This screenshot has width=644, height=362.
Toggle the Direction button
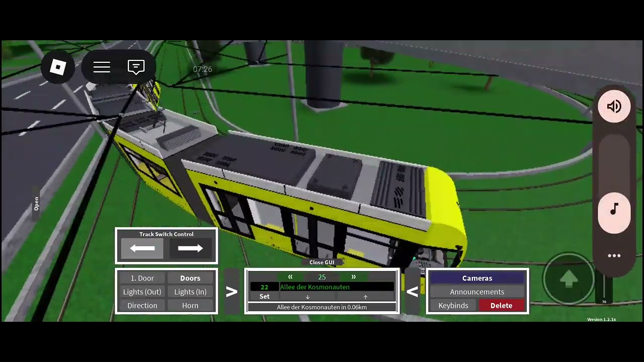(142, 305)
